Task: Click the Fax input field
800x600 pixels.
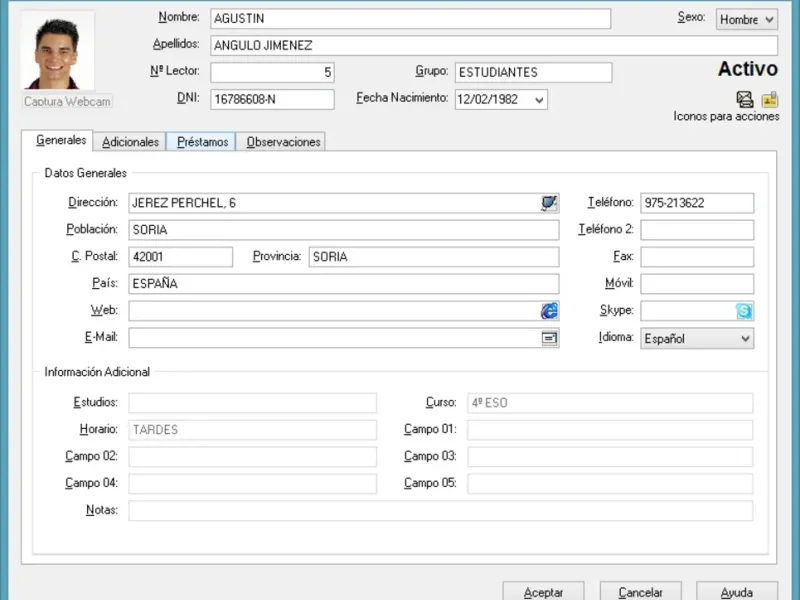Action: (x=697, y=257)
